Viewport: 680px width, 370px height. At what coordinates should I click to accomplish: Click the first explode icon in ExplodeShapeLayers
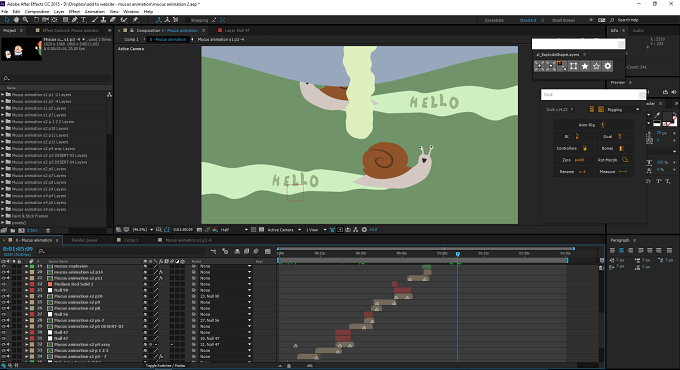[x=539, y=66]
